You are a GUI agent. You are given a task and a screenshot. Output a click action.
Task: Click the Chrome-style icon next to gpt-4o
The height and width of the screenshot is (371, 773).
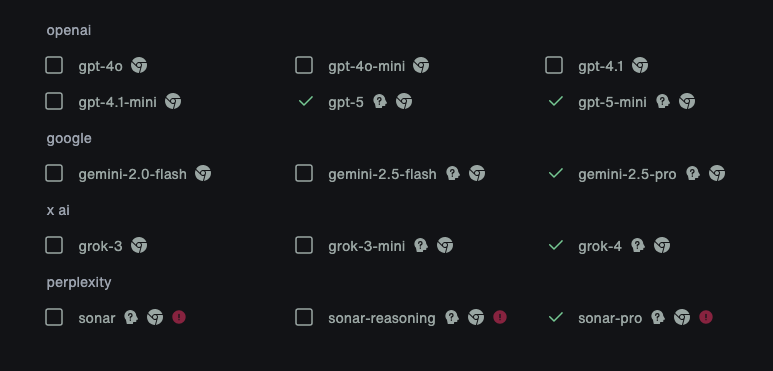[x=139, y=65]
